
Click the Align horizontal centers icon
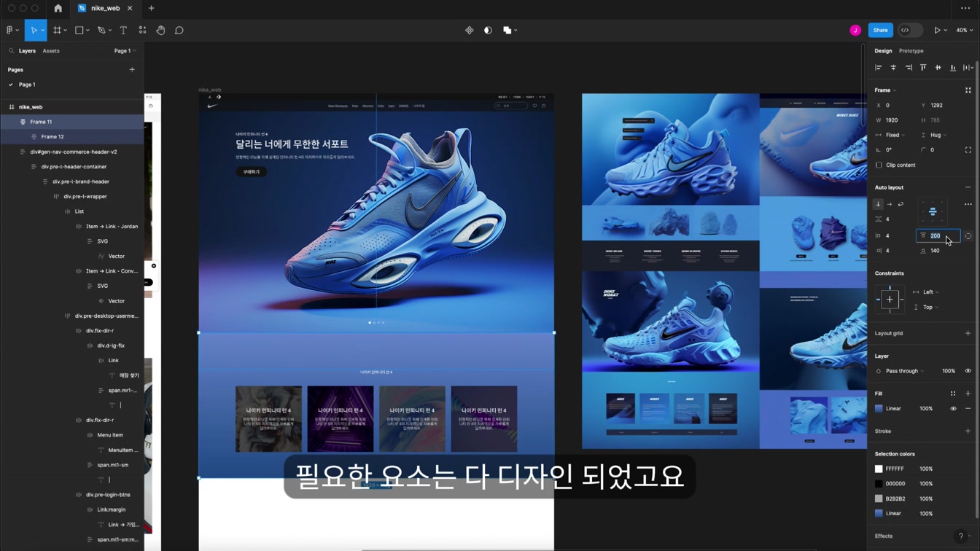(x=893, y=68)
